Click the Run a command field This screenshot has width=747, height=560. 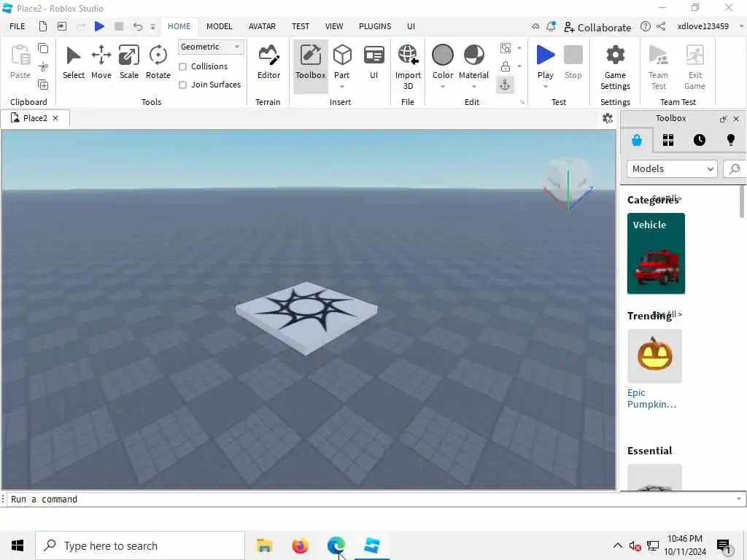click(371, 499)
